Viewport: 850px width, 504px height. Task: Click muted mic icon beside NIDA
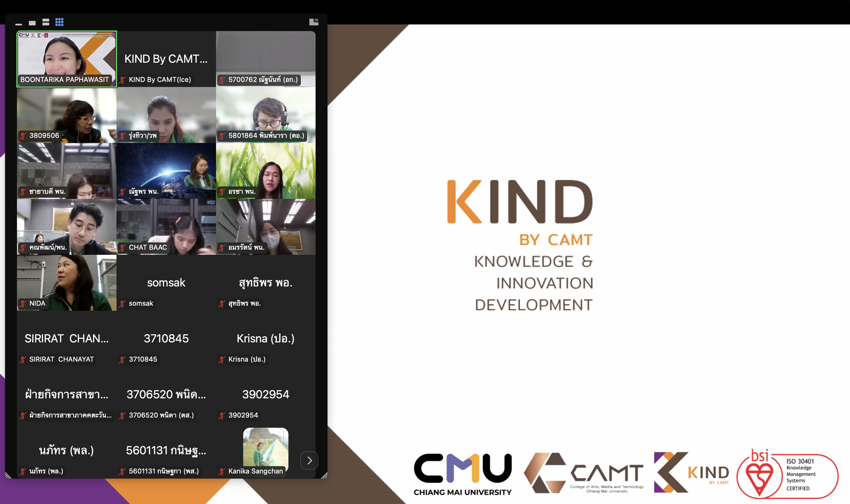pos(23,304)
